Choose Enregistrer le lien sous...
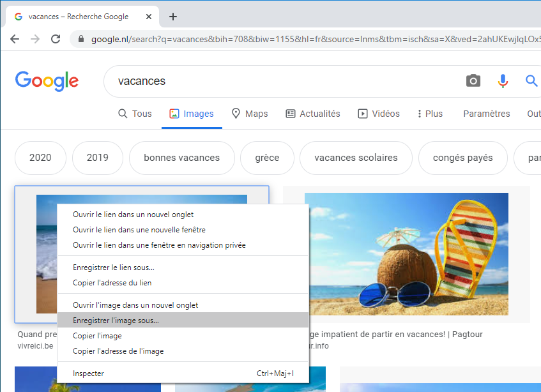Screen dimensions: 541x392 coord(183,268)
